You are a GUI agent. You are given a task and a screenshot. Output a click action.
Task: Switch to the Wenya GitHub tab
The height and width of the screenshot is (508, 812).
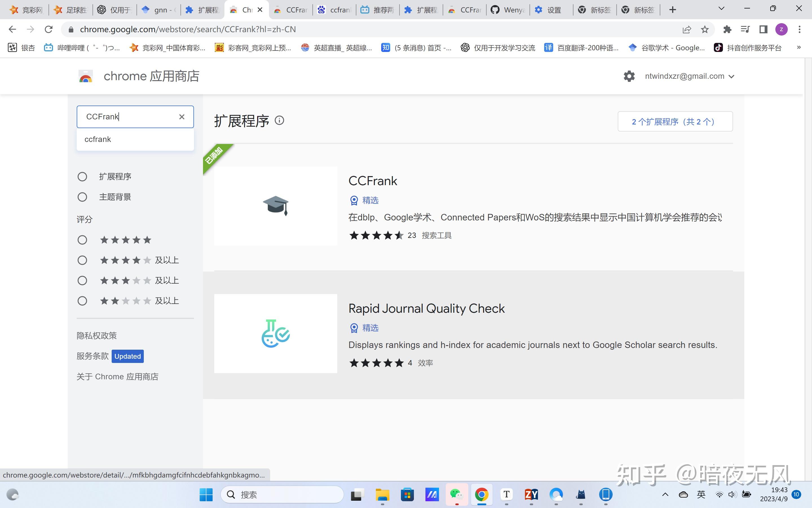(x=508, y=10)
